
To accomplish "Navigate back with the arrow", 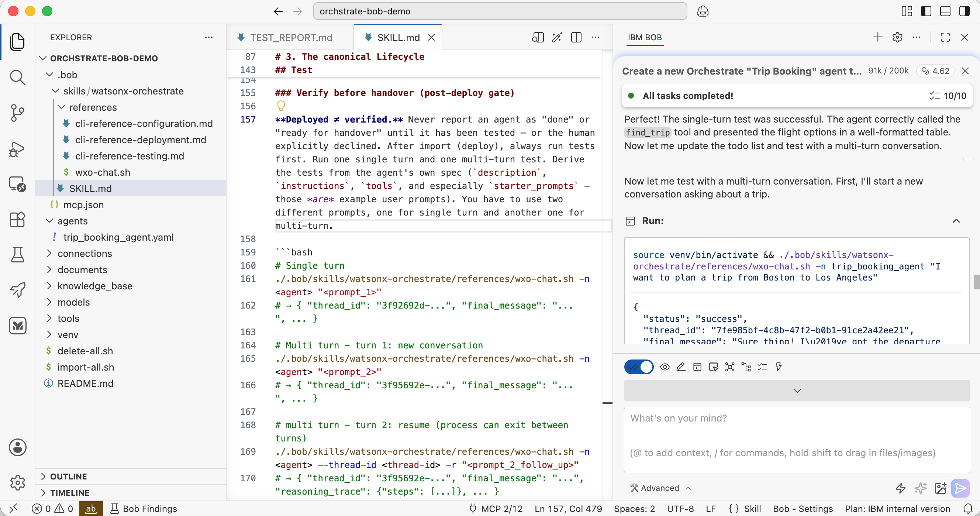I will [x=278, y=11].
